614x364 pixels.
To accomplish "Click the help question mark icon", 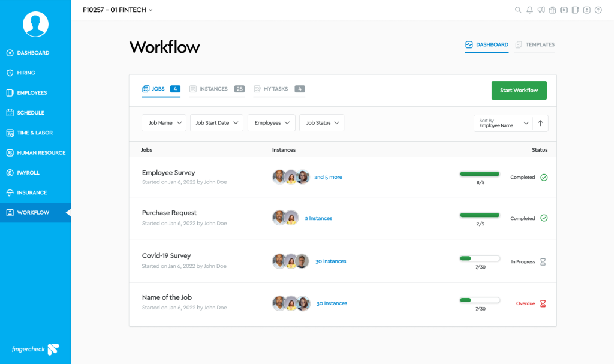I will click(x=598, y=10).
